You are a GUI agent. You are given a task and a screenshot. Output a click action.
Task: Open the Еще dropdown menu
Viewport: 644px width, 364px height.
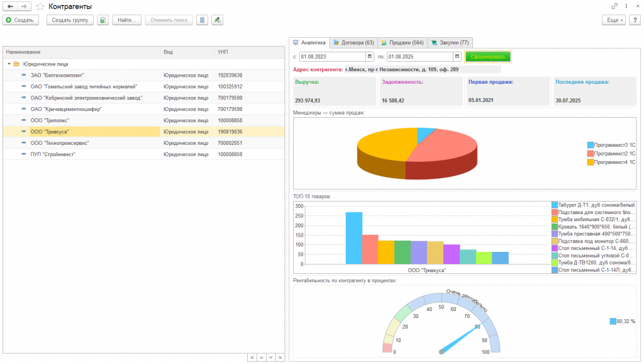click(613, 20)
